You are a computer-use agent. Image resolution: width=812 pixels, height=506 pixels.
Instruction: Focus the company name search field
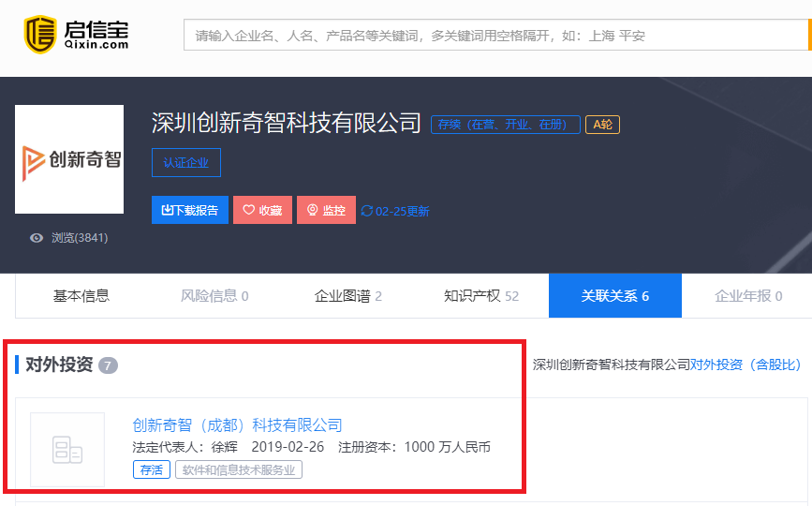tap(496, 36)
